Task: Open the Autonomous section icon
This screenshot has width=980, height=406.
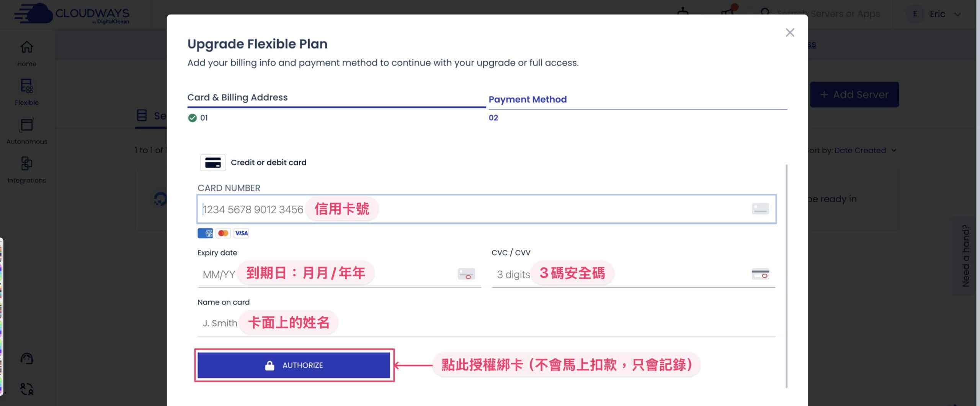Action: pos(26,125)
